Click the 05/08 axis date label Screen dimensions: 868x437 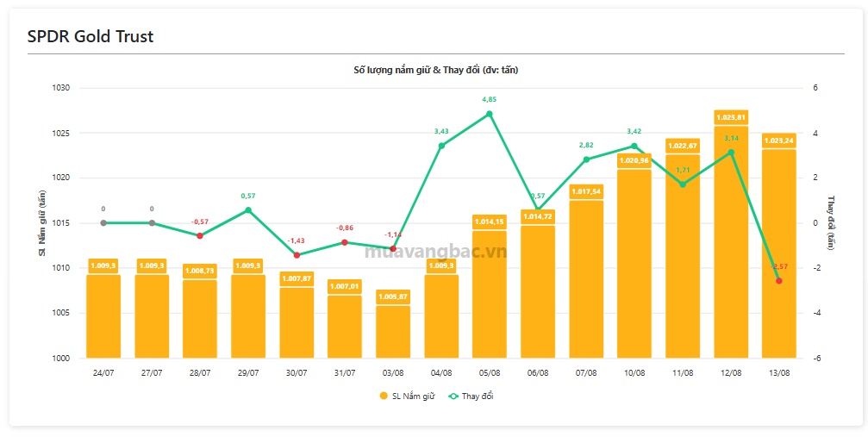pyautogui.click(x=490, y=372)
